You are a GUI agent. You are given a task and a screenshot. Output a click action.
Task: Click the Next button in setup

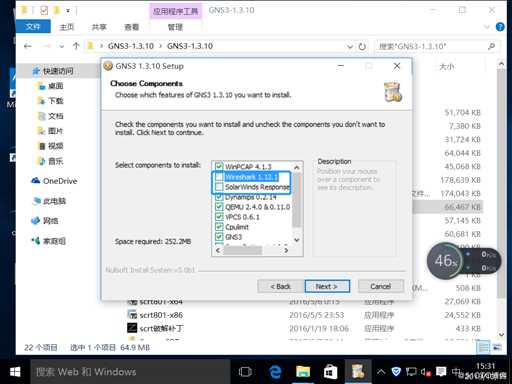[327, 286]
